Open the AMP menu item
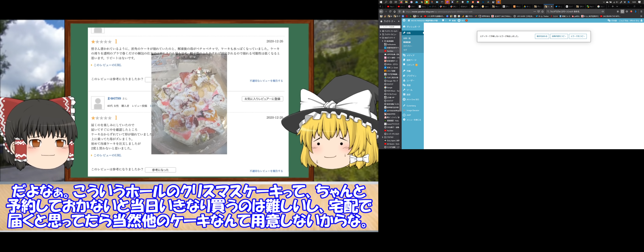The image size is (644, 252). point(412,115)
